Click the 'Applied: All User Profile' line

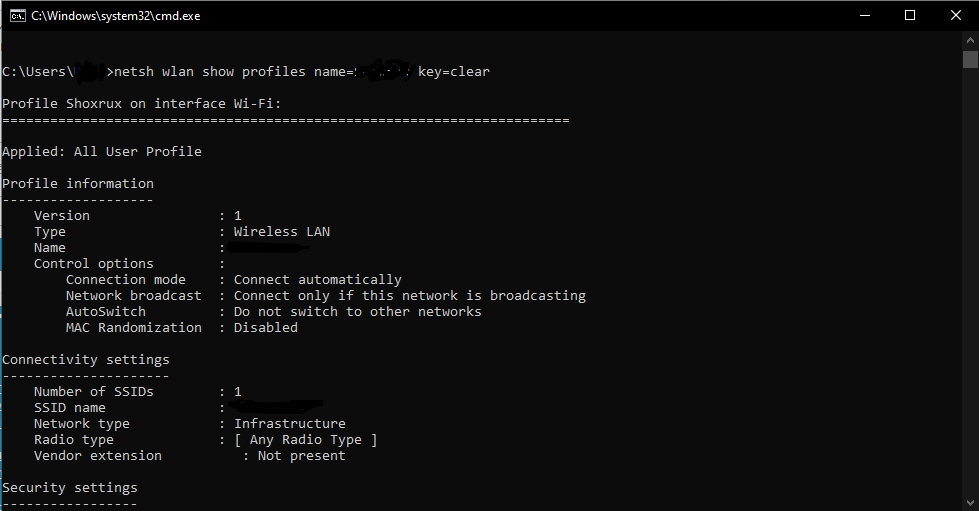point(102,152)
